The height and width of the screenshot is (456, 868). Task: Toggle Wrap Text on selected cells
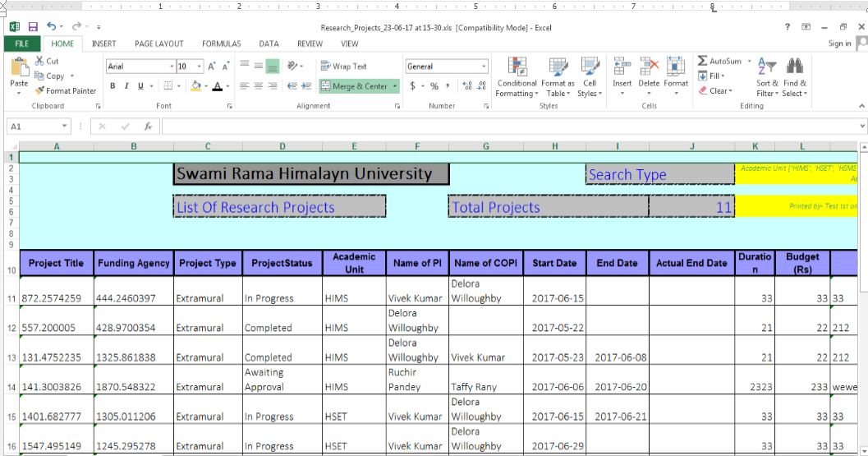344,66
